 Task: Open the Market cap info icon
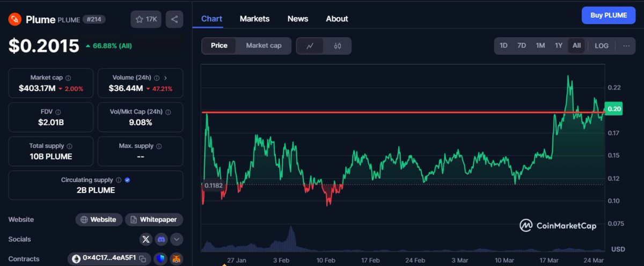(68, 78)
